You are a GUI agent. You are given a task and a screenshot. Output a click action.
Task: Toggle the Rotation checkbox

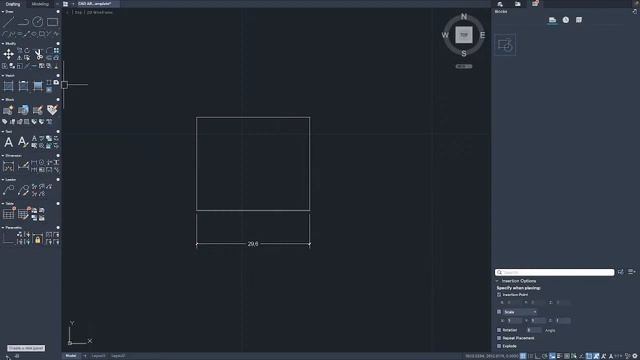coord(499,330)
